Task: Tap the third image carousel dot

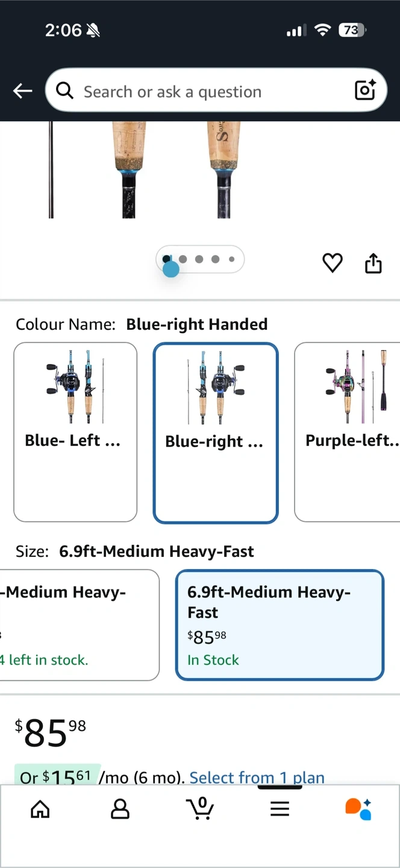Action: [199, 259]
